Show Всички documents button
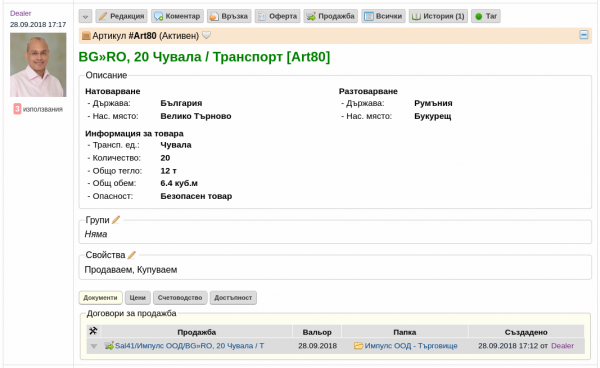 (x=383, y=16)
